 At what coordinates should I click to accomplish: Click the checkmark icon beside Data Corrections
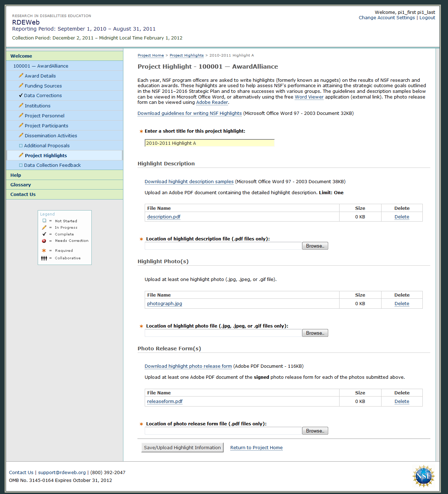[x=21, y=95]
